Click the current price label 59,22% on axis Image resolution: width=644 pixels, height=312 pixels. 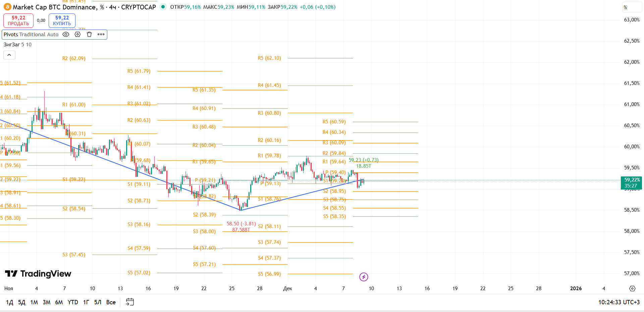[632, 183]
